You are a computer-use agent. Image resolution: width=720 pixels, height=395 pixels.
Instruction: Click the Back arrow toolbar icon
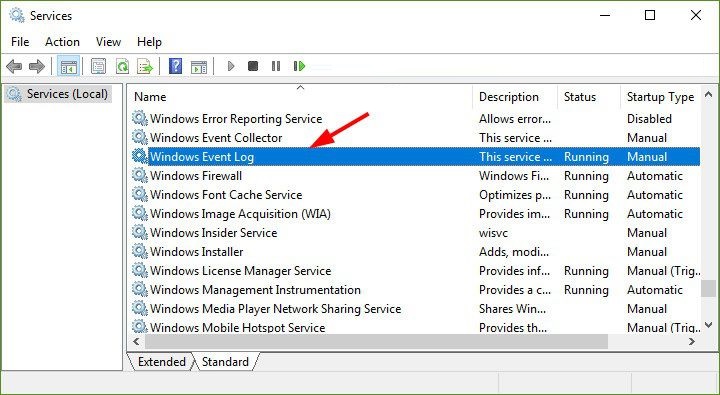click(14, 67)
